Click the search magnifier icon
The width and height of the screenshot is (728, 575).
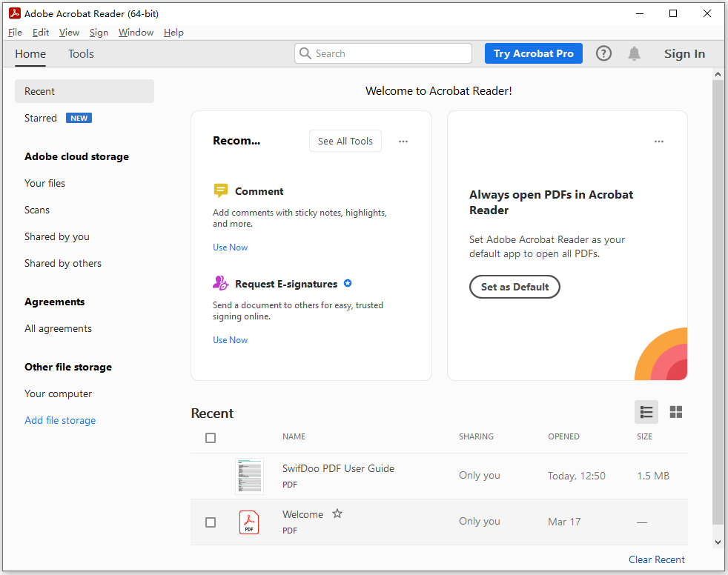pyautogui.click(x=305, y=53)
